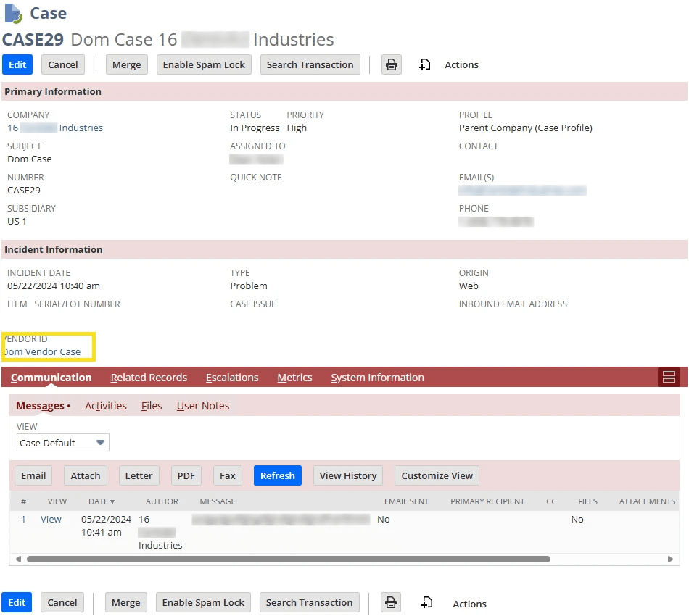Viewport: 689px width, 616px height.
Task: Click the PRIMARY RECIPIENT column header
Action: (487, 501)
